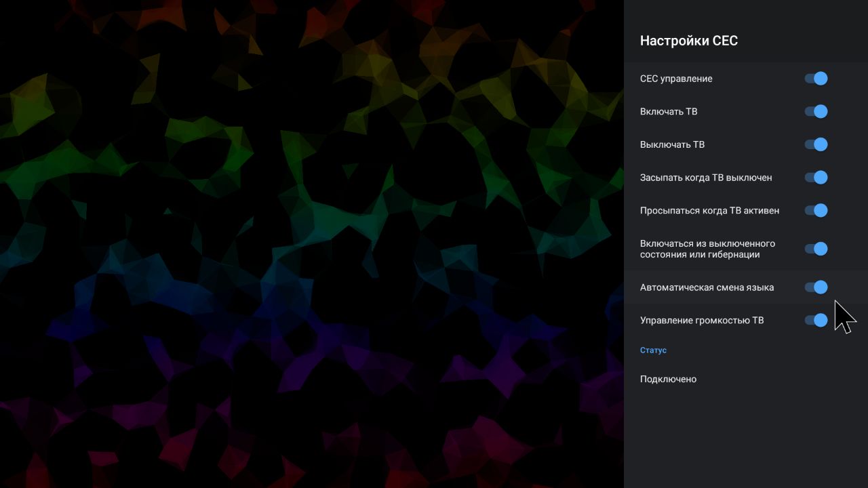868x488 pixels.
Task: Toggle Просыпаться когда ТВ активен switch
Action: (x=816, y=210)
